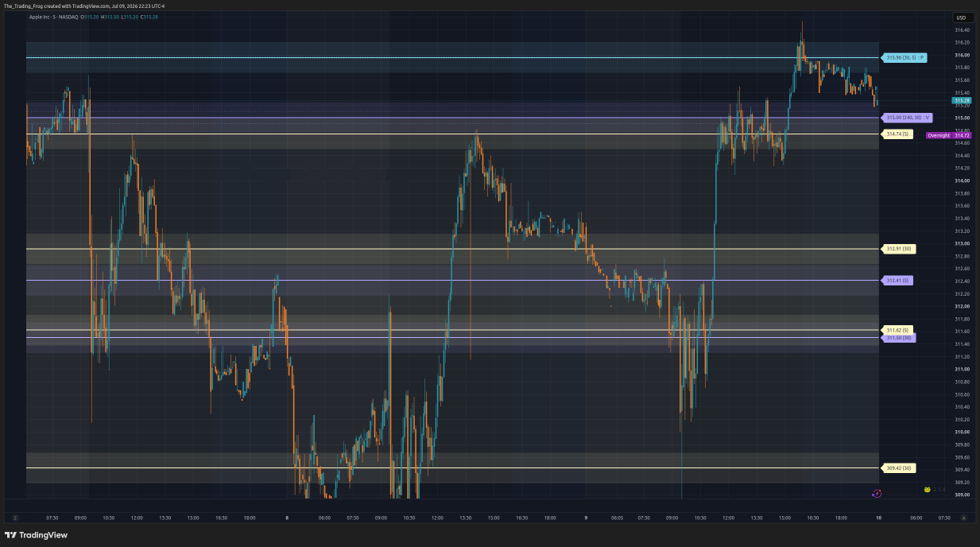The width and height of the screenshot is (980, 547).
Task: Click the 314.74 (5) yellow level label
Action: 897,134
